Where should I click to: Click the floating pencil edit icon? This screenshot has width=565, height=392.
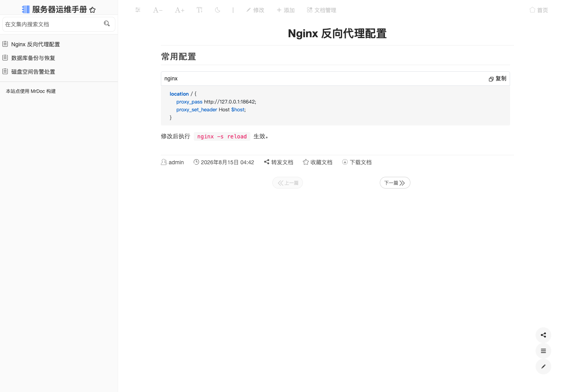543,367
